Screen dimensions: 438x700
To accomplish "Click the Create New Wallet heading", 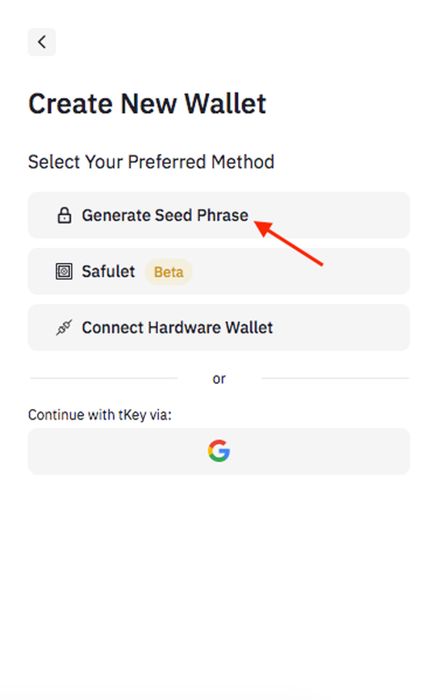I will tap(147, 104).
